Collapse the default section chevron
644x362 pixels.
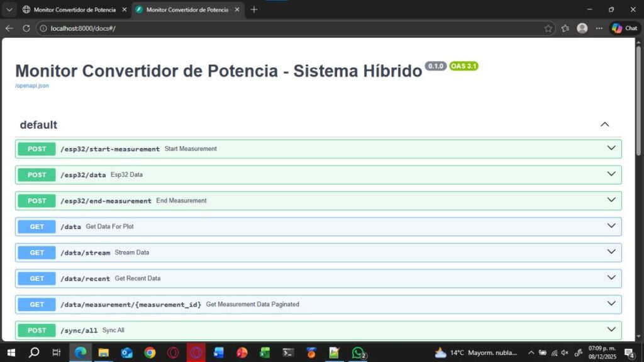tap(604, 125)
